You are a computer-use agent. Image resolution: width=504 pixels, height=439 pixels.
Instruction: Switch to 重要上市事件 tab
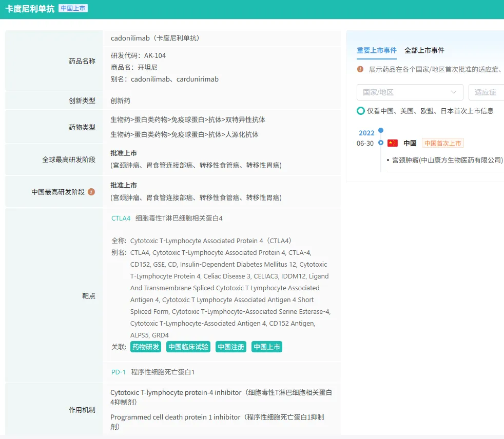[377, 50]
